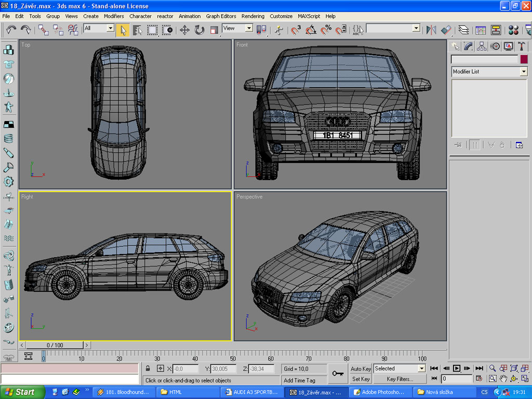Activate the Select Object arrow tool

(123, 30)
